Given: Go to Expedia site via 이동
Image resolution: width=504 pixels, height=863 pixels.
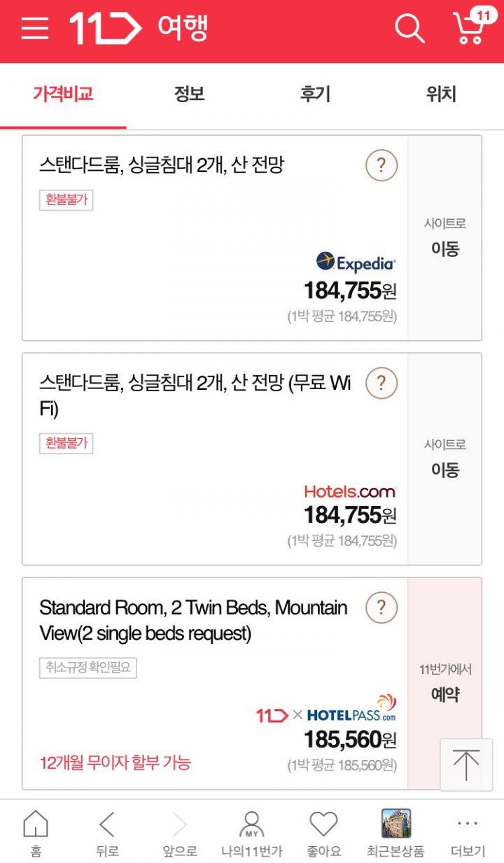Looking at the screenshot, I should pyautogui.click(x=444, y=238).
